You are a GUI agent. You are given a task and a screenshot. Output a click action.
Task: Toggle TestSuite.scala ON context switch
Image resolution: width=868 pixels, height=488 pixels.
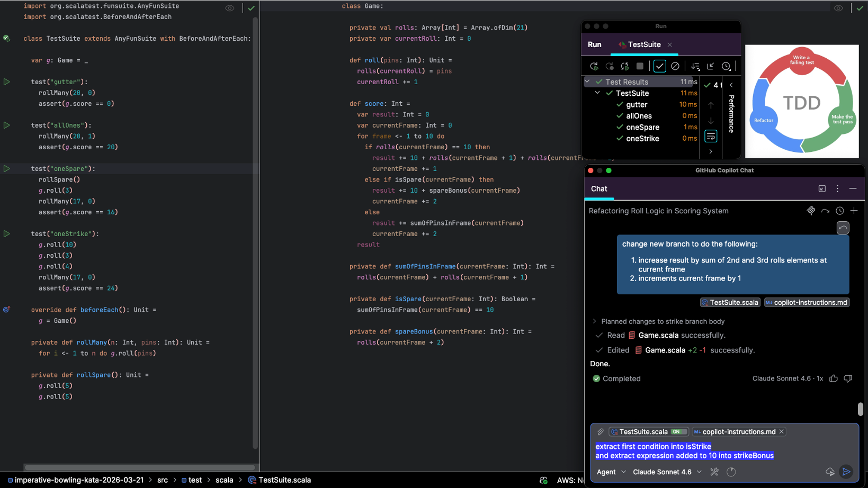[678, 432]
